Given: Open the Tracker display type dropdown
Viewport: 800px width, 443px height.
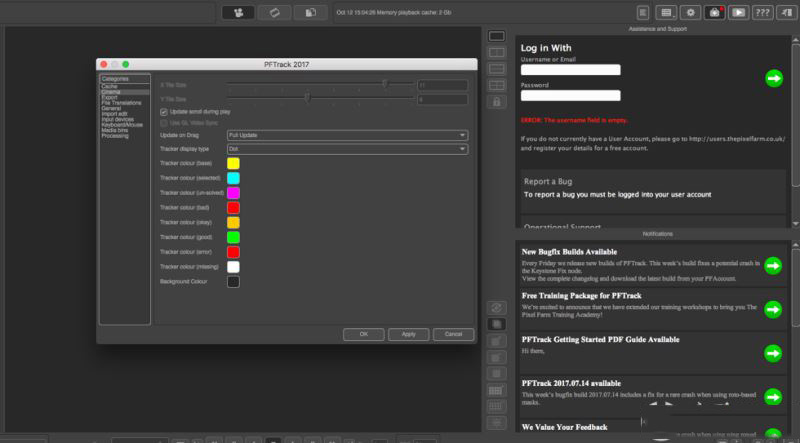Looking at the screenshot, I should pos(347,149).
